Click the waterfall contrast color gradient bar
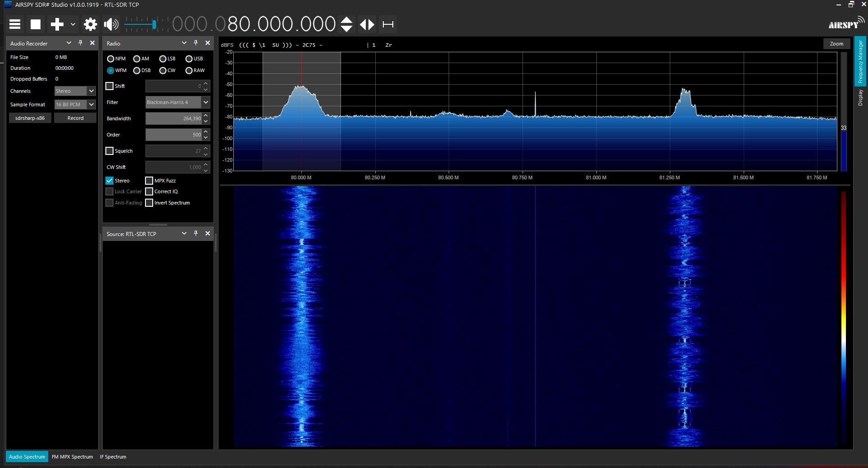868x468 pixels. 844,317
